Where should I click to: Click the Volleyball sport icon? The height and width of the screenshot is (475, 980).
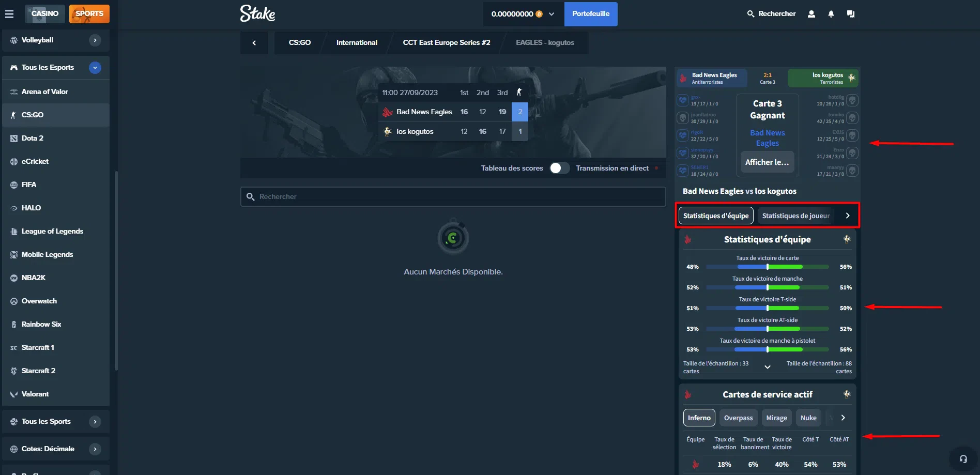pyautogui.click(x=14, y=40)
